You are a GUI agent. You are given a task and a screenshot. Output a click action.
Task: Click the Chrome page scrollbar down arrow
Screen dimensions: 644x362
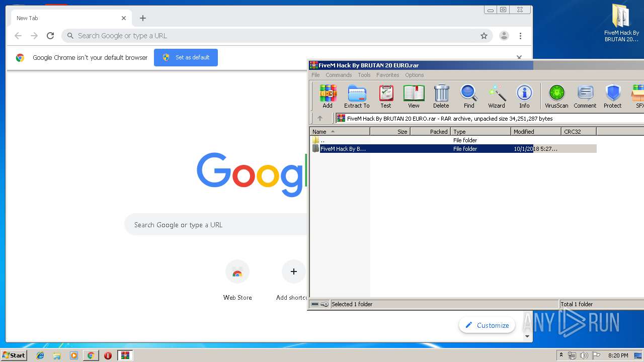527,336
